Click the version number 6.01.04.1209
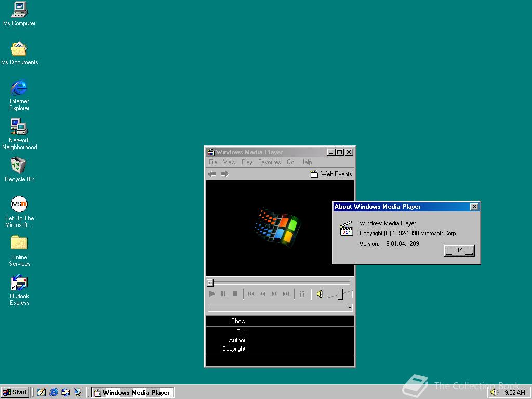532x399 pixels. coord(403,244)
